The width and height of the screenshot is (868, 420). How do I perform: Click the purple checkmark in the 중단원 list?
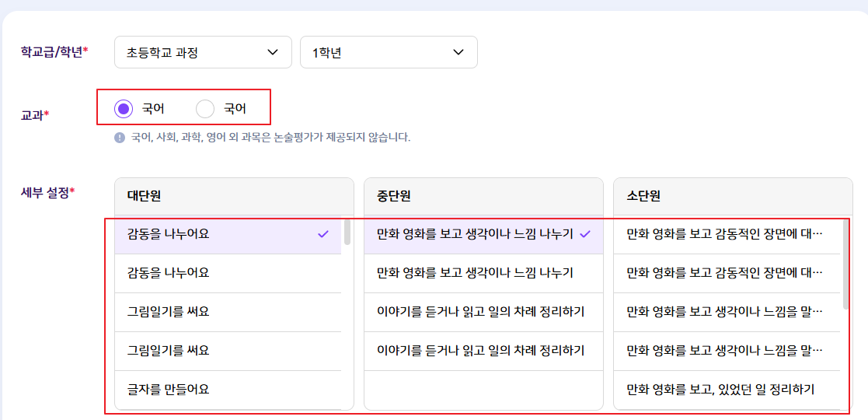point(585,233)
